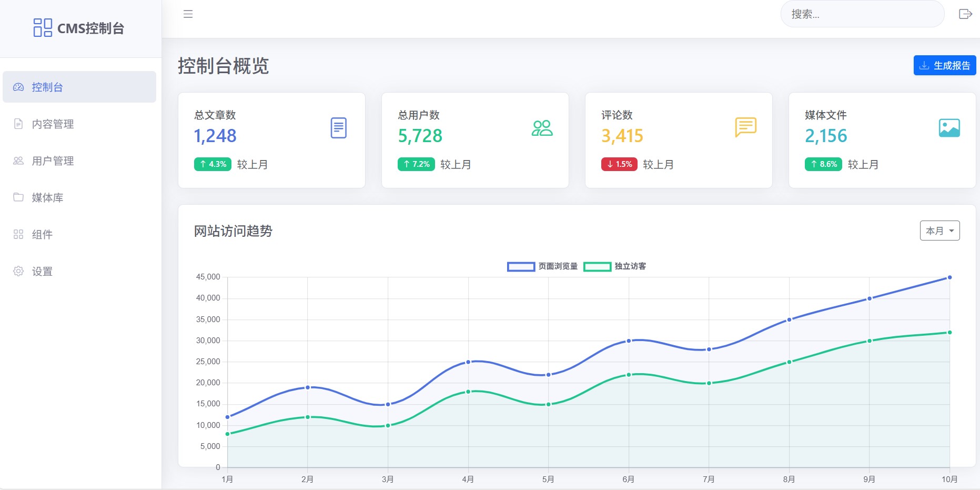Toggle 页面浏览量 legend series visibility

(x=542, y=266)
